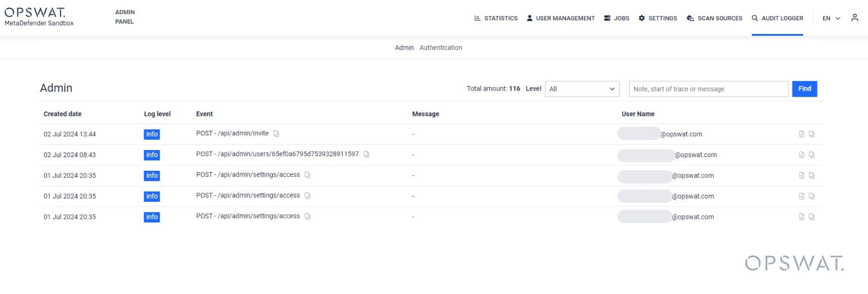Click the Find button
The width and height of the screenshot is (868, 294).
click(805, 89)
